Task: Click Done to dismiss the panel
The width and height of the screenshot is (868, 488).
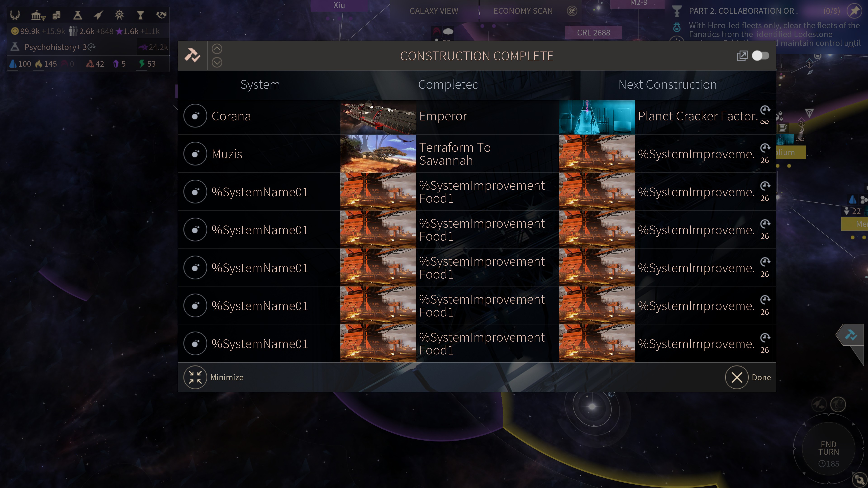Action: tap(748, 377)
